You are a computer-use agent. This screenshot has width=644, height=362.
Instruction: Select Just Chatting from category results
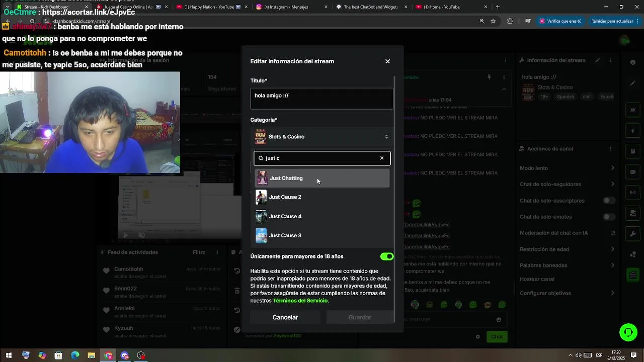tap(322, 178)
